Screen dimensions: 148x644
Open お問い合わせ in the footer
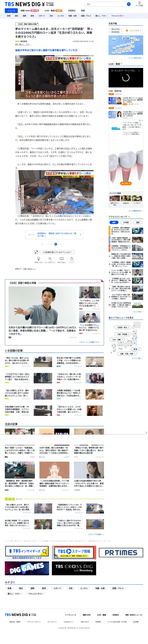click(85, 622)
